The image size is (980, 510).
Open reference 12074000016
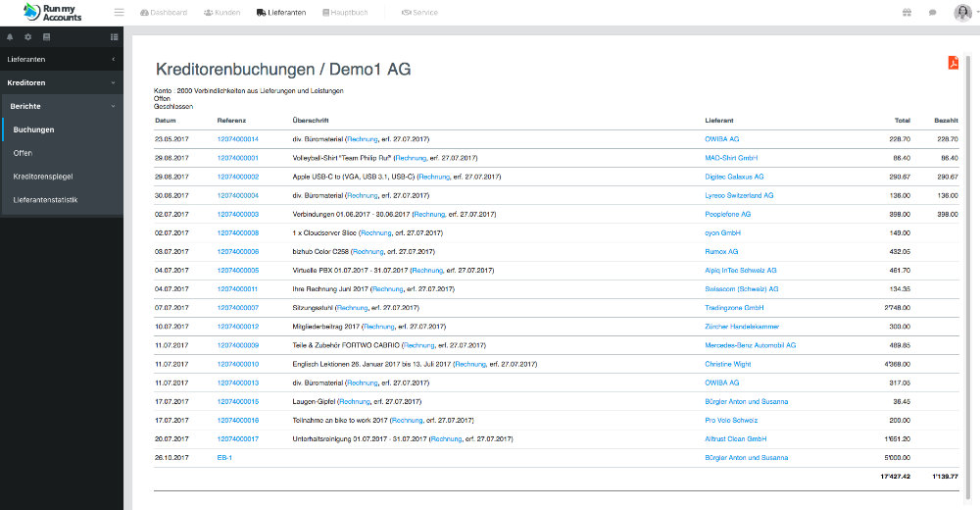coord(237,421)
